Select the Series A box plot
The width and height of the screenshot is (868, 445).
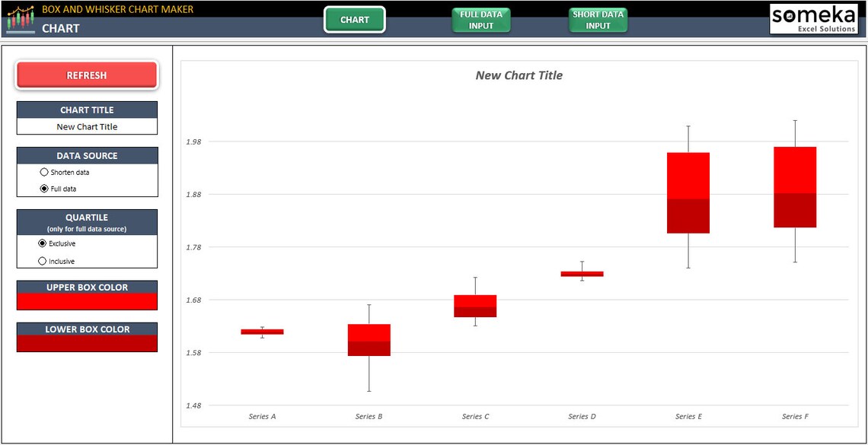(262, 331)
